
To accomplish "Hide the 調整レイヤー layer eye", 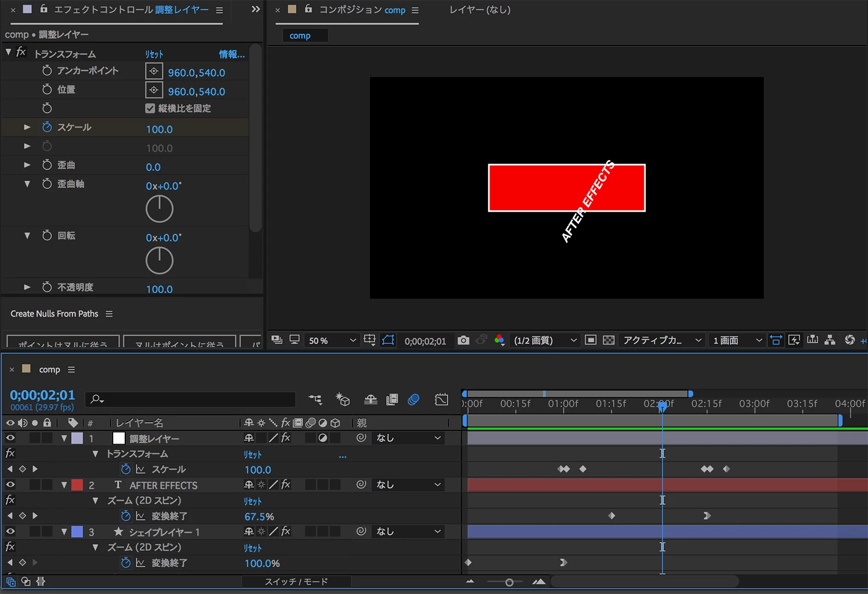I will pos(10,438).
